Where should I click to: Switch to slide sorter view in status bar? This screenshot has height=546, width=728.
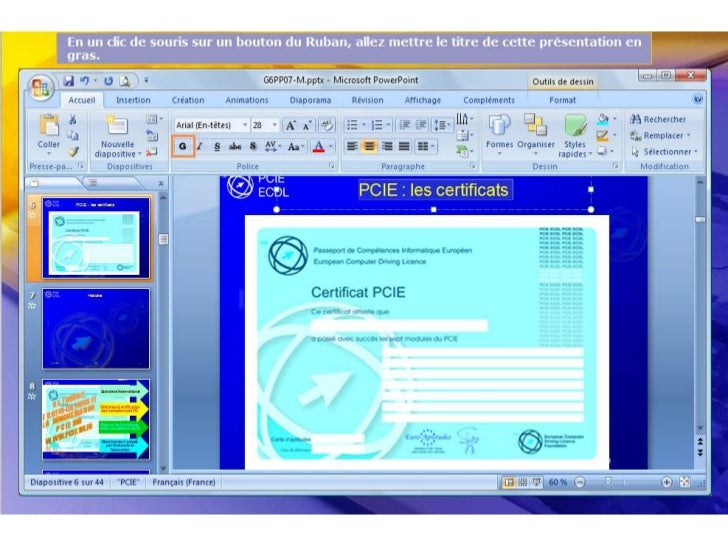tap(522, 482)
